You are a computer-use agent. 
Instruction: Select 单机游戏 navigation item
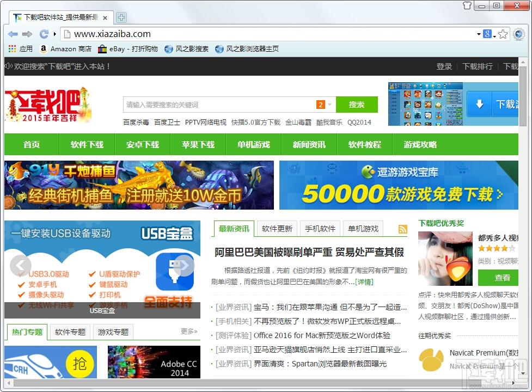tap(253, 144)
